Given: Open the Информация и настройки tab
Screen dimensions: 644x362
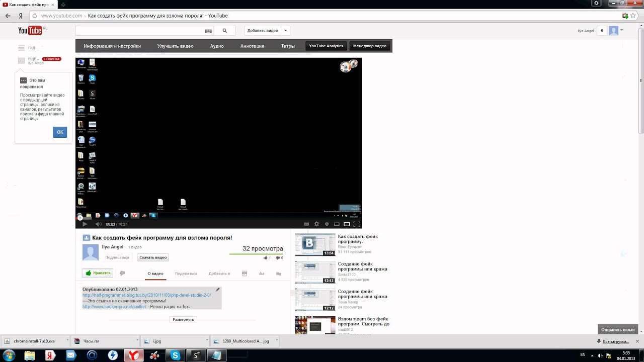Looking at the screenshot, I should tap(112, 46).
